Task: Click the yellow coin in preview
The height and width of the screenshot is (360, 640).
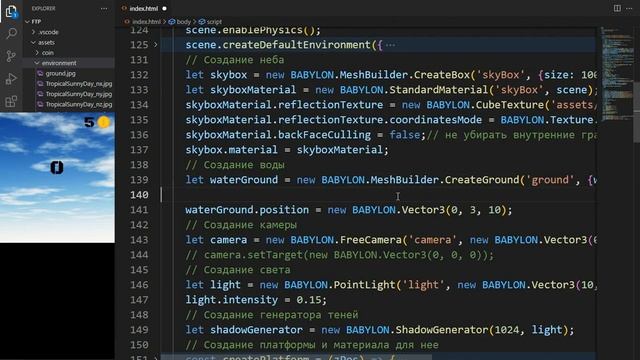Action: tap(104, 122)
